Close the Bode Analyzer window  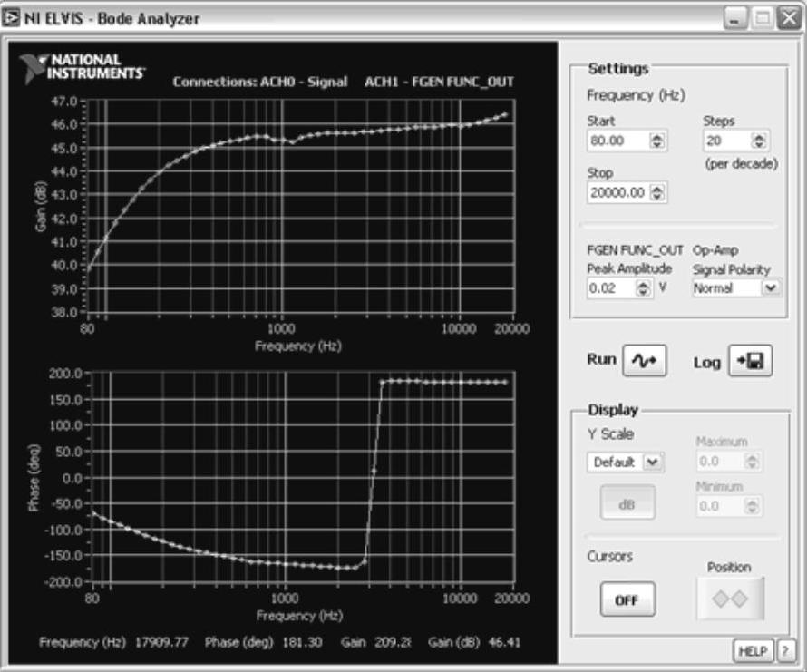[789, 18]
